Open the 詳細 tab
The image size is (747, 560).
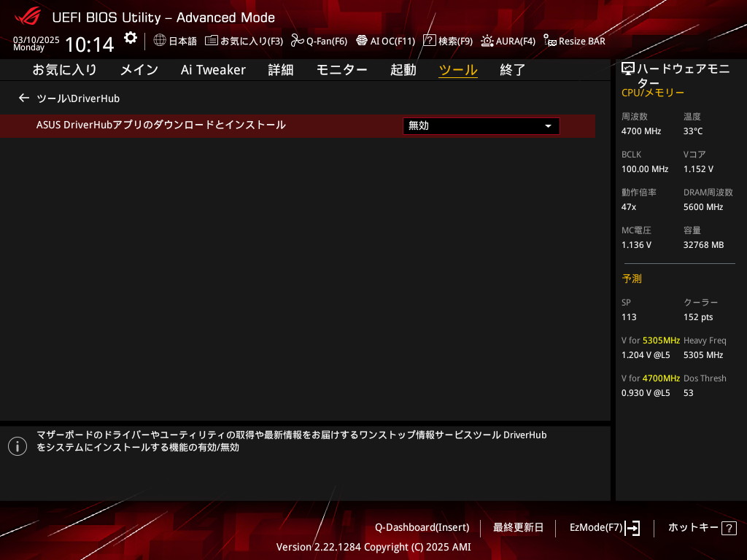click(281, 70)
